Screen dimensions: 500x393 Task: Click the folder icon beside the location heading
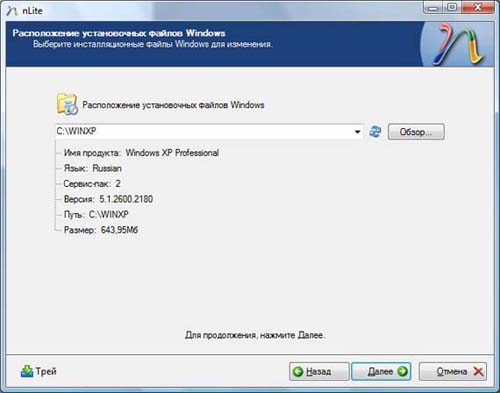coord(67,104)
